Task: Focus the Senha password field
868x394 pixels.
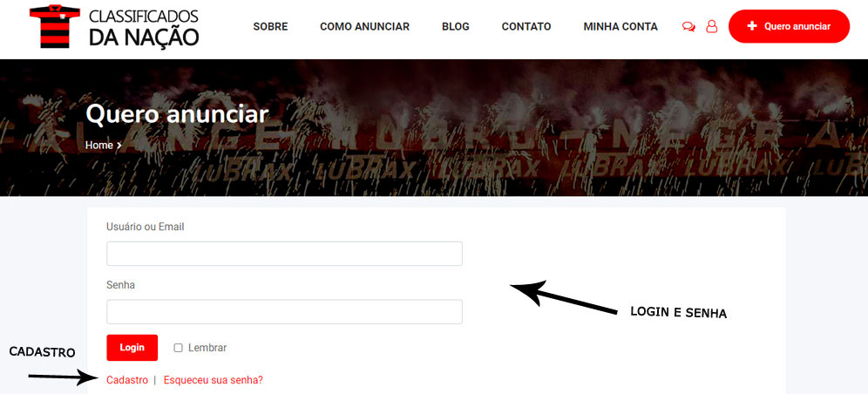Action: coord(284,311)
